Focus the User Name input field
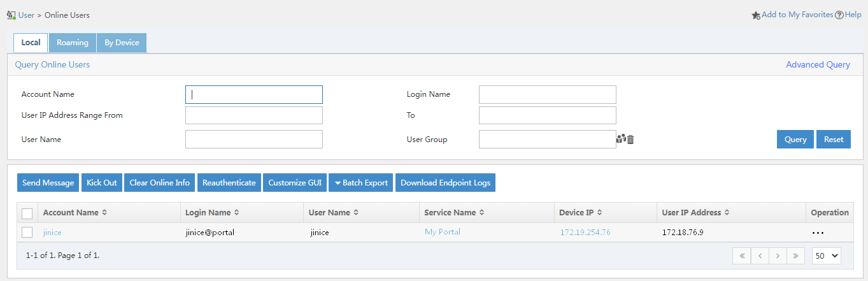 [x=254, y=139]
